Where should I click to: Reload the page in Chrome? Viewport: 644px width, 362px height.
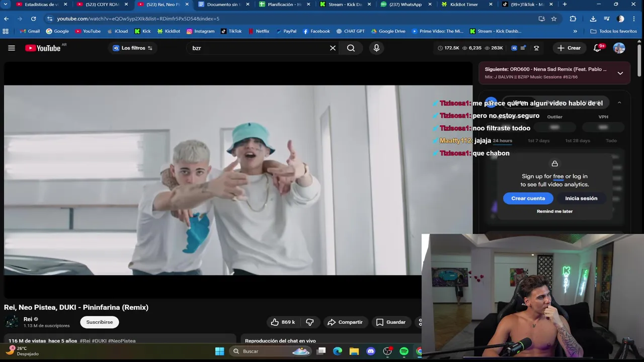pyautogui.click(x=33, y=19)
